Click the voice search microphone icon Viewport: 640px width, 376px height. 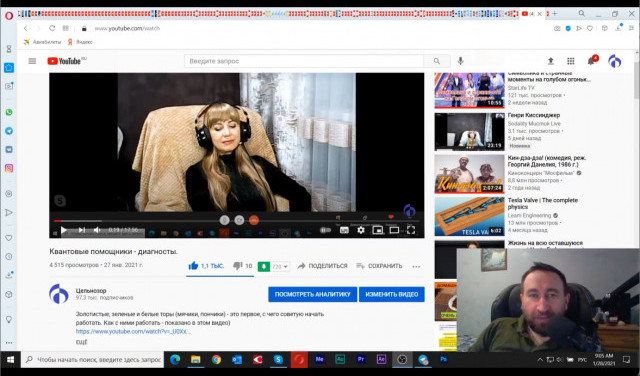pyautogui.click(x=460, y=61)
